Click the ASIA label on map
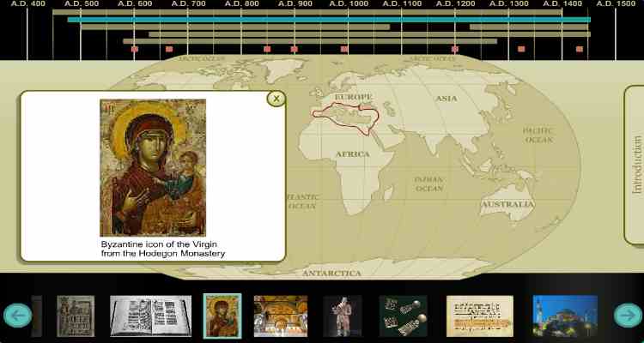 [x=447, y=99]
